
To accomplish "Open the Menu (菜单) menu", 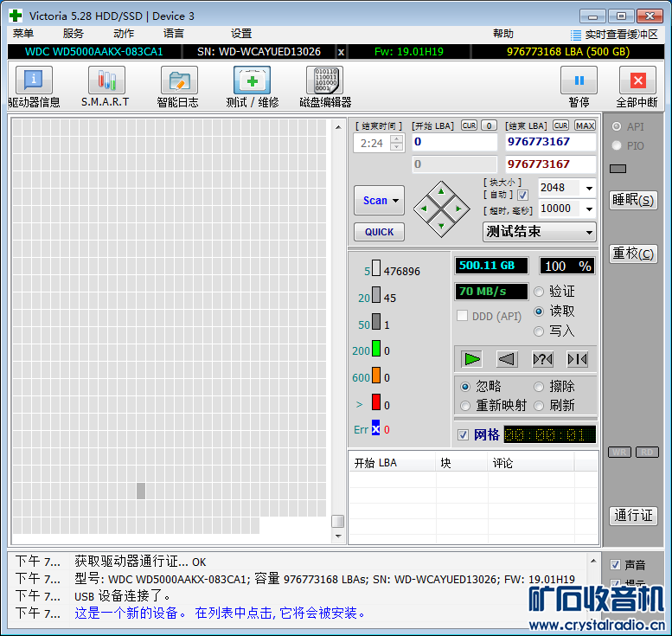I will tap(23, 34).
